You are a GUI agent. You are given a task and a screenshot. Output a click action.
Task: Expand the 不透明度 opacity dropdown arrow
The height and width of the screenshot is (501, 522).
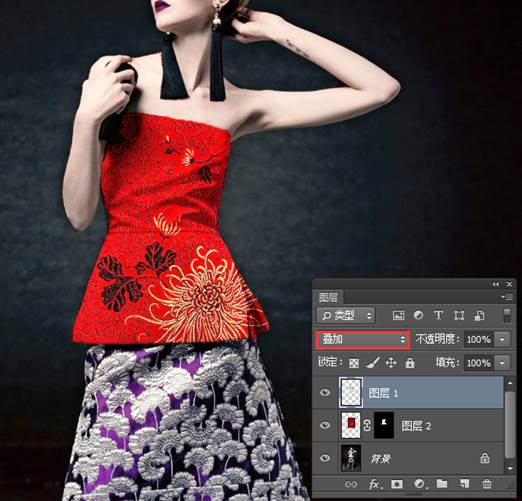(x=502, y=340)
